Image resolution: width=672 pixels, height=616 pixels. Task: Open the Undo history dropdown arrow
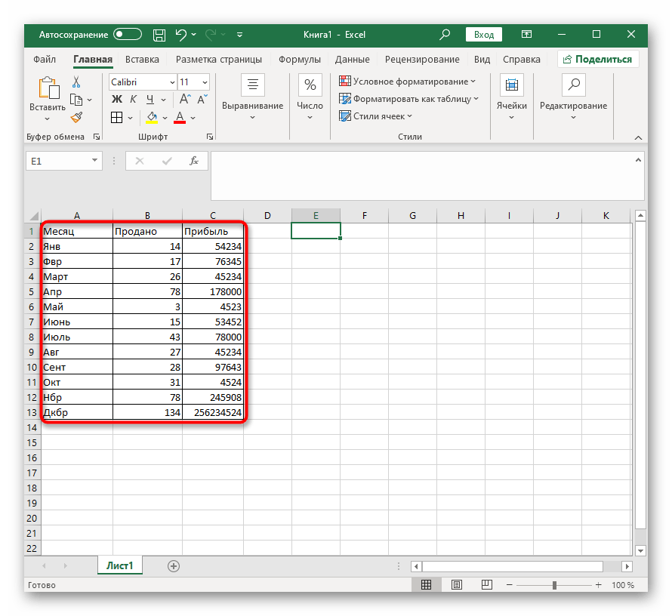point(194,35)
